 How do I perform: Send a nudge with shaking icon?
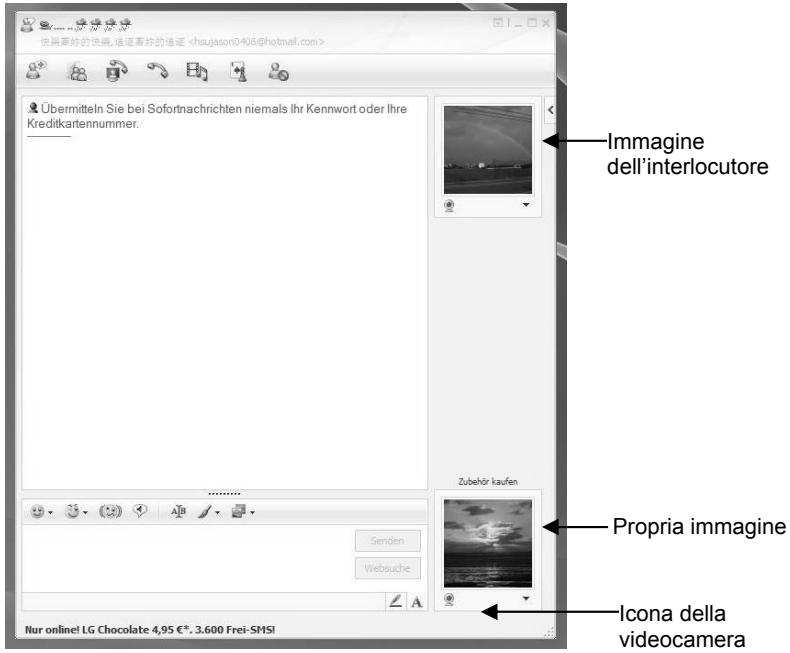point(110,511)
